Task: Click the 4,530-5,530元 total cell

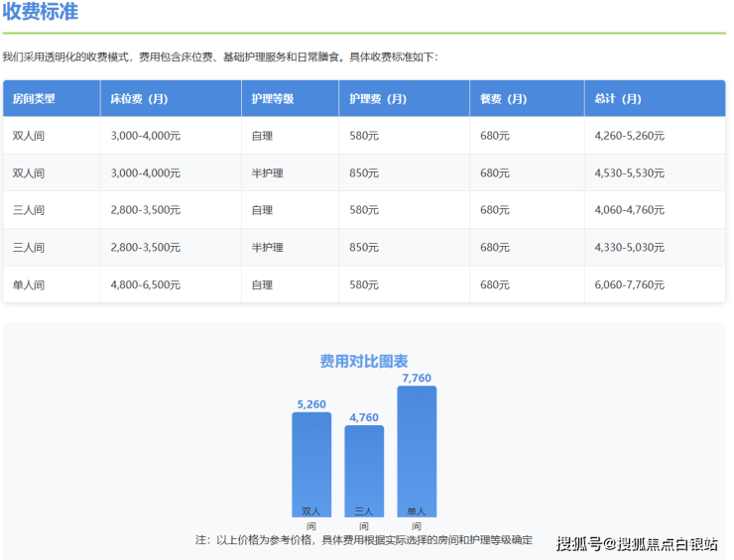Action: [x=629, y=173]
